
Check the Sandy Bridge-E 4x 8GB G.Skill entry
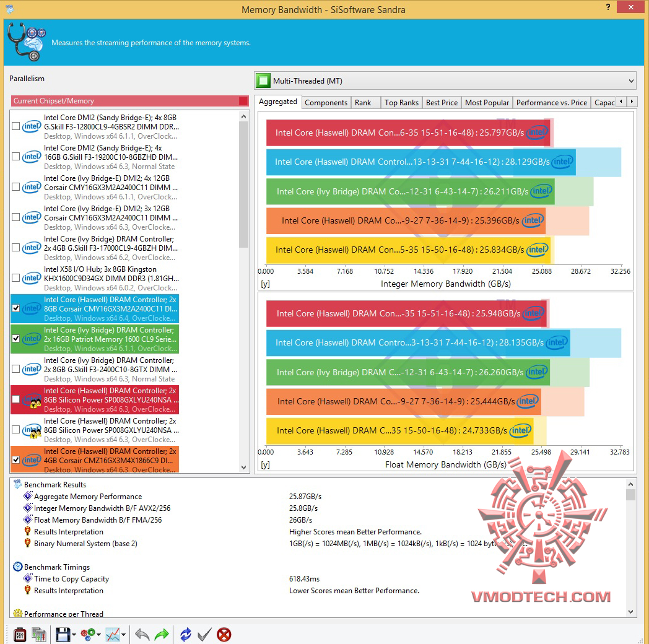click(x=15, y=126)
